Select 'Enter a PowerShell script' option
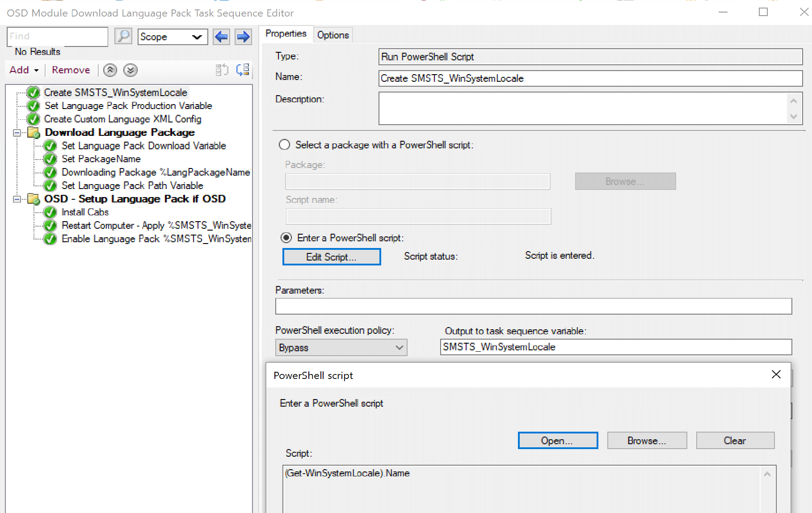The image size is (812, 513). (x=286, y=237)
